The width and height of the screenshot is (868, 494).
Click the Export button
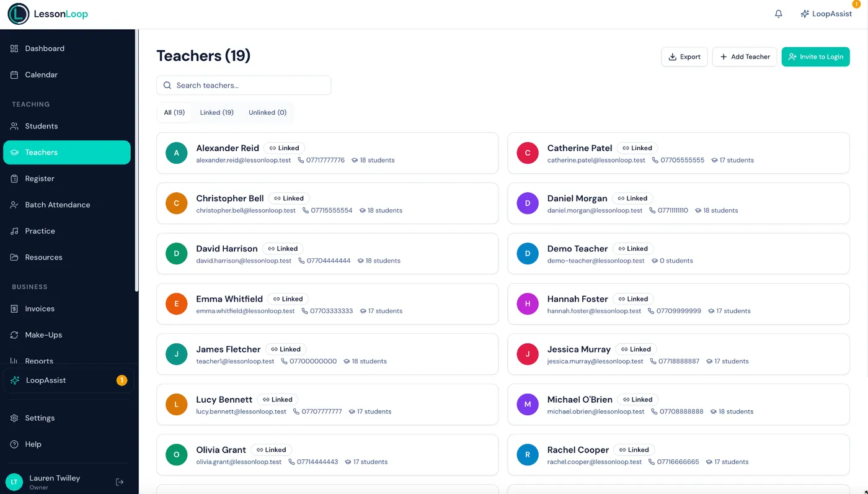pyautogui.click(x=684, y=56)
